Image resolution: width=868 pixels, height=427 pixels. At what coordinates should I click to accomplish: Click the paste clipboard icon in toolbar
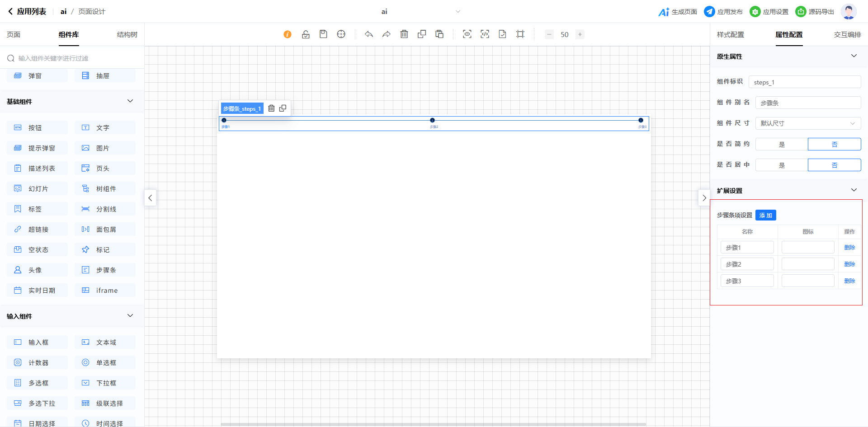[x=439, y=34]
